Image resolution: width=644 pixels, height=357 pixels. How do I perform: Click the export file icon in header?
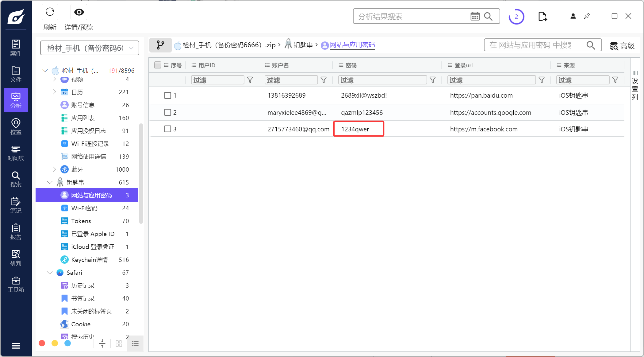(542, 17)
